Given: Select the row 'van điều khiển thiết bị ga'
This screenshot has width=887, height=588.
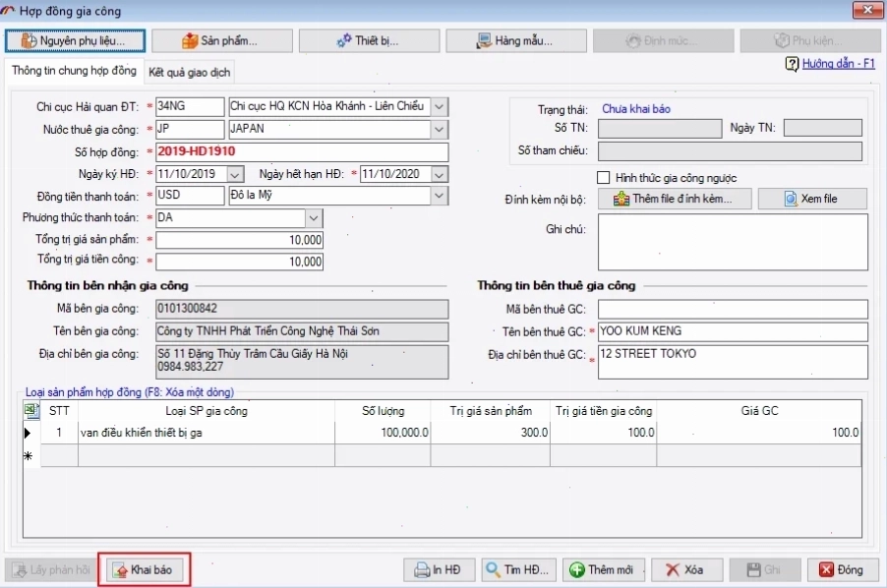Looking at the screenshot, I should pyautogui.click(x=442, y=433).
